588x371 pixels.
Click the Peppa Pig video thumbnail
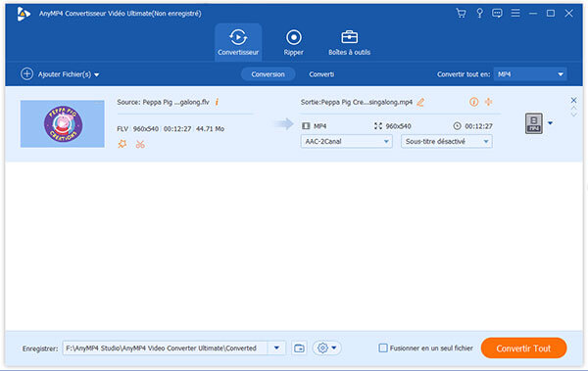tap(63, 123)
